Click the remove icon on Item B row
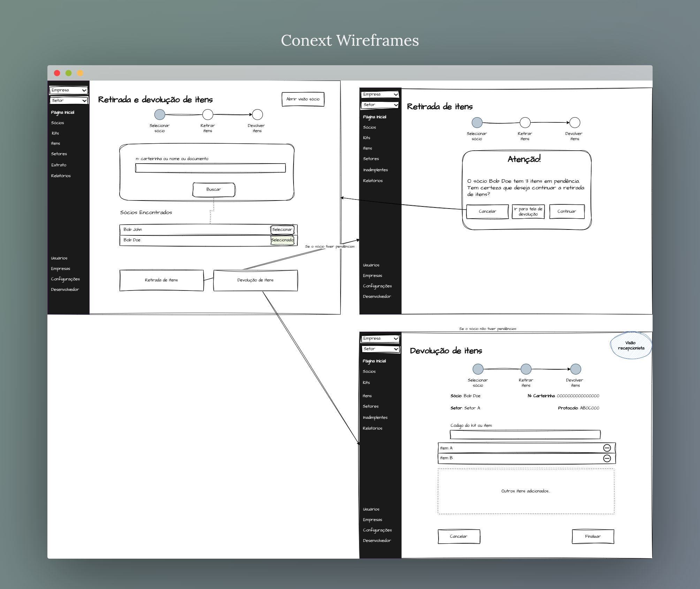The width and height of the screenshot is (700, 589). coord(607,458)
